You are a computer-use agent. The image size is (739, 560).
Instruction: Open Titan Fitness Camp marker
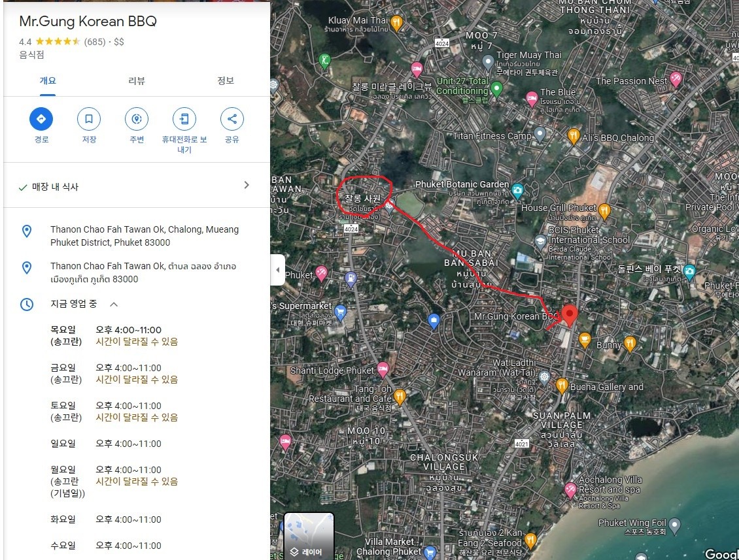pyautogui.click(x=540, y=134)
